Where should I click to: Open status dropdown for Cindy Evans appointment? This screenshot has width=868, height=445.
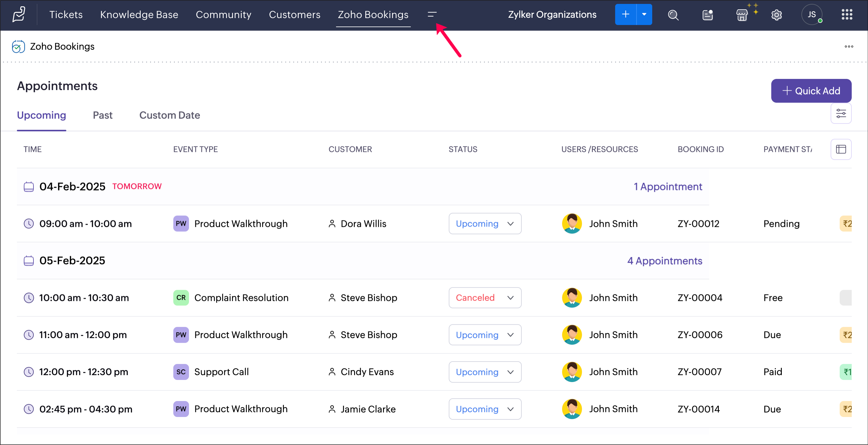485,372
